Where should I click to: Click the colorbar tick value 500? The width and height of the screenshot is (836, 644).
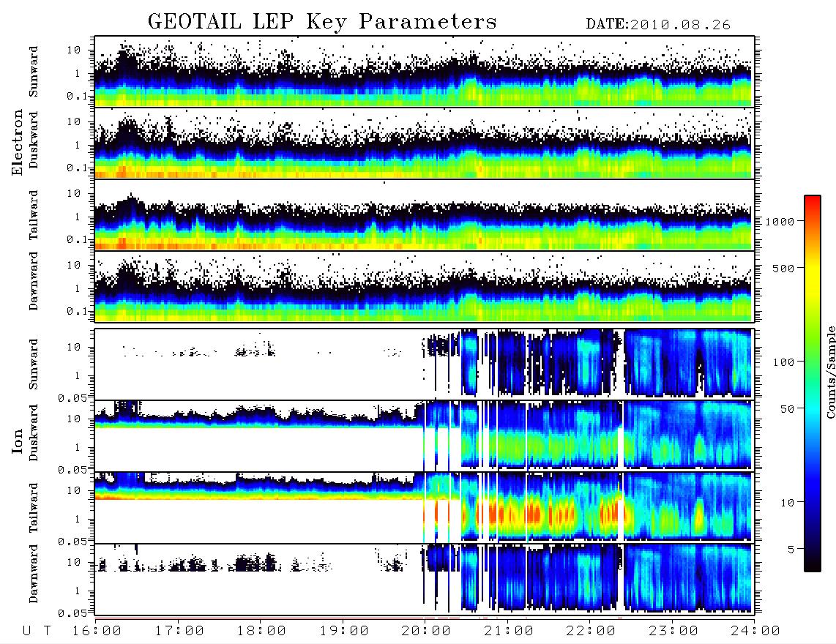click(x=783, y=268)
